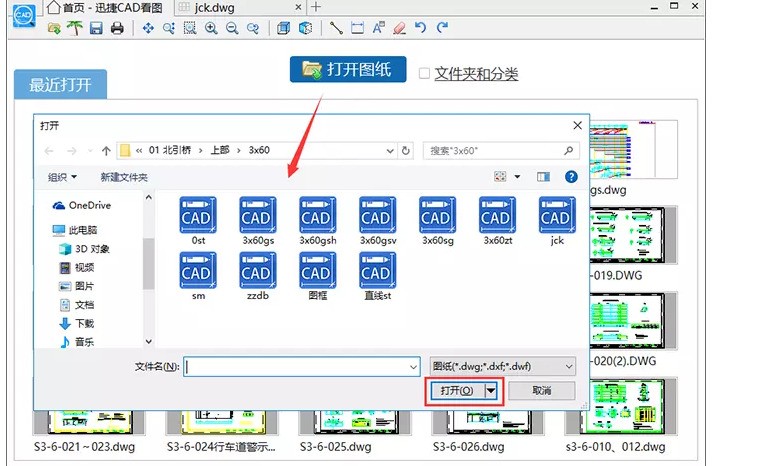773x466 pixels.
Task: Click the redo arrow icon
Action: coord(442,28)
